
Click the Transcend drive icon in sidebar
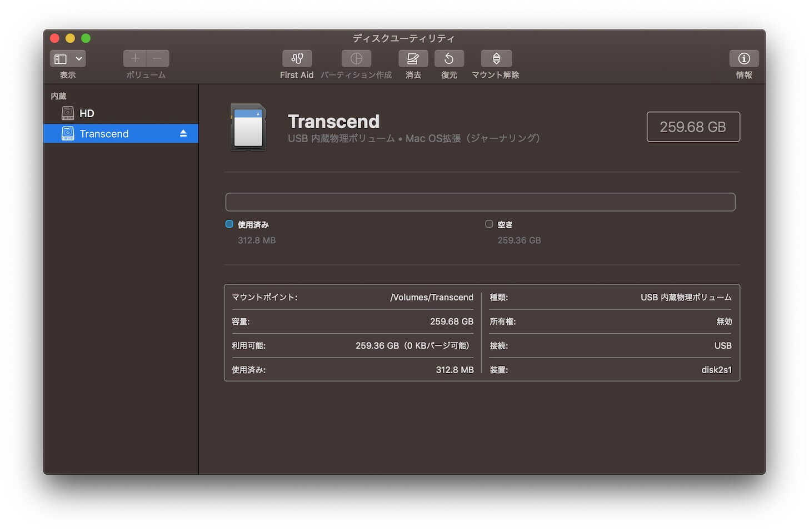point(68,133)
